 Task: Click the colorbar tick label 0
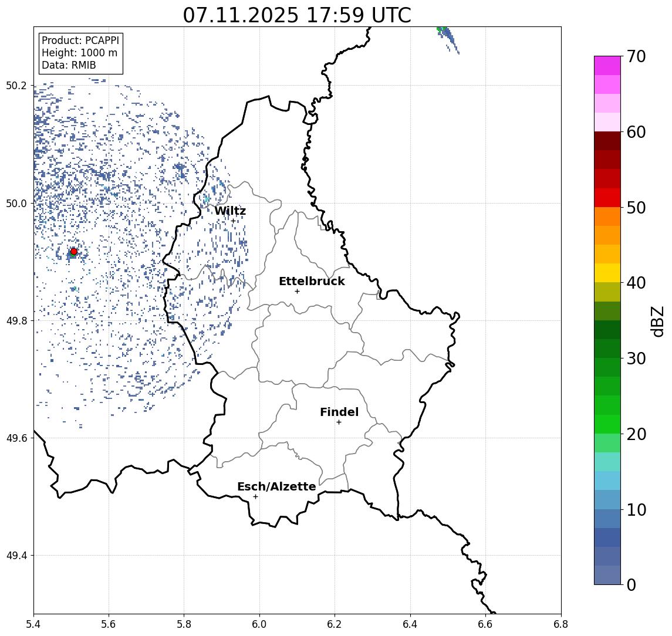pyautogui.click(x=632, y=584)
